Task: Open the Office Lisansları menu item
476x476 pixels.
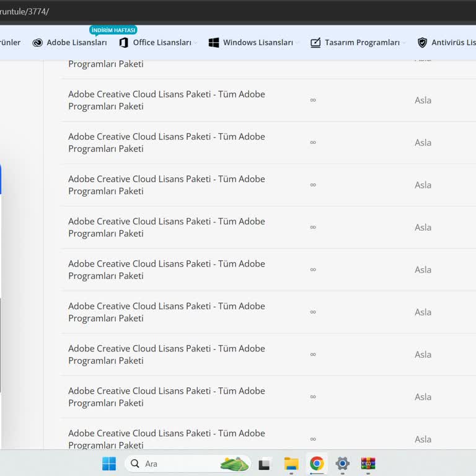Action: (162, 43)
